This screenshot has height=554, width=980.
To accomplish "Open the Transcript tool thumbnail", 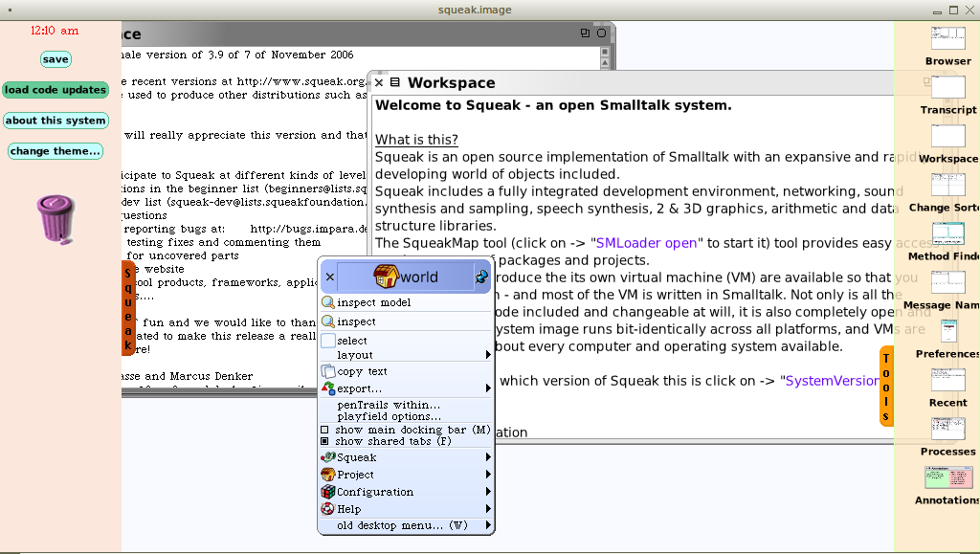I will 947,87.
